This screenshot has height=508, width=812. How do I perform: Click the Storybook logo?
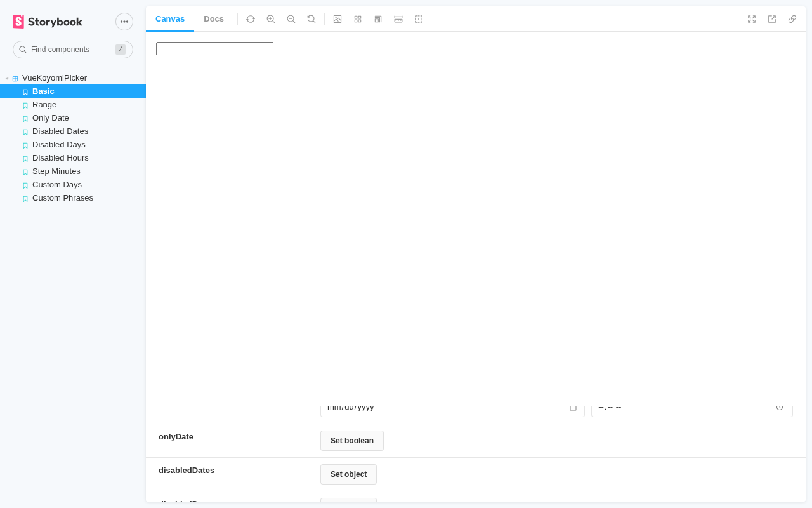[x=48, y=22]
